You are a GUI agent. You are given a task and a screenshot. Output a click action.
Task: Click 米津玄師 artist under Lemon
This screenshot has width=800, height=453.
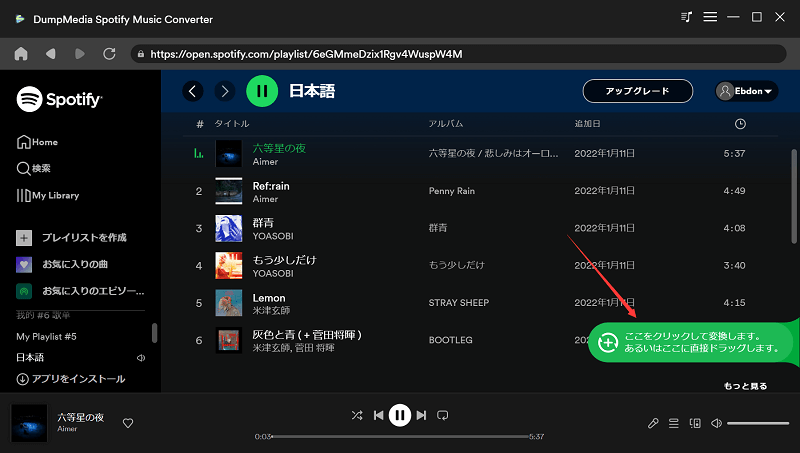(x=271, y=311)
